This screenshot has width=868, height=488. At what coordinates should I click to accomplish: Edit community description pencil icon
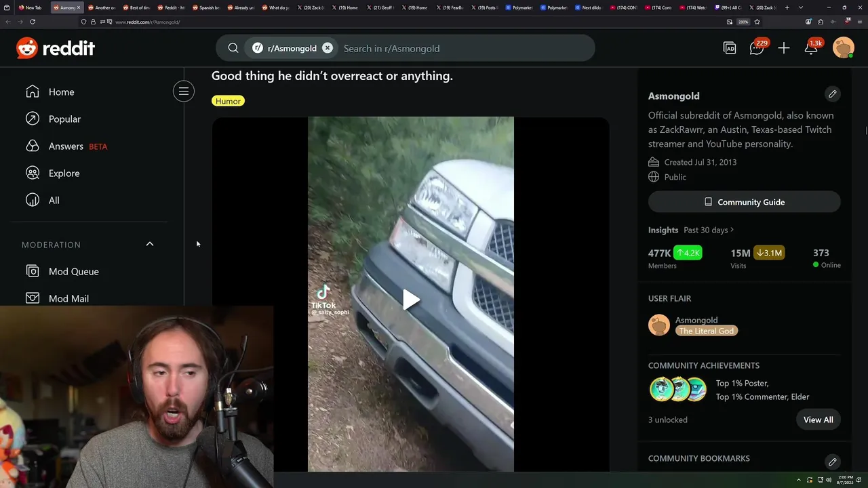click(833, 94)
